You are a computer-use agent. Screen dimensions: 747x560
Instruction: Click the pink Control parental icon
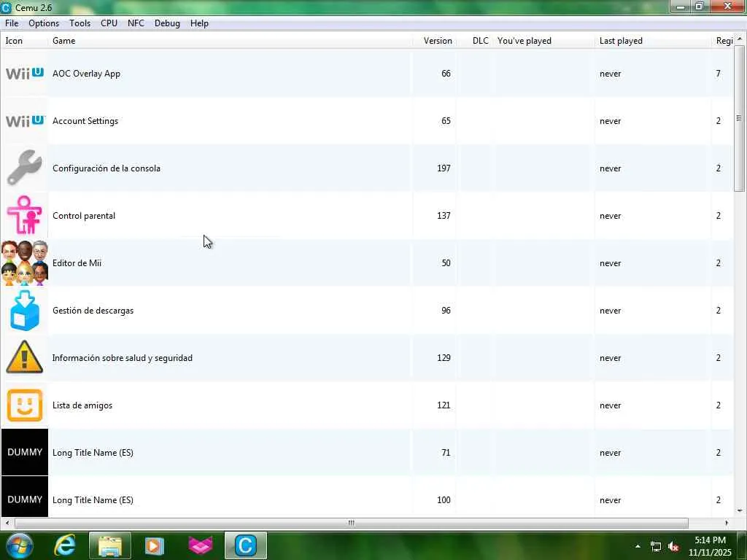click(25, 215)
